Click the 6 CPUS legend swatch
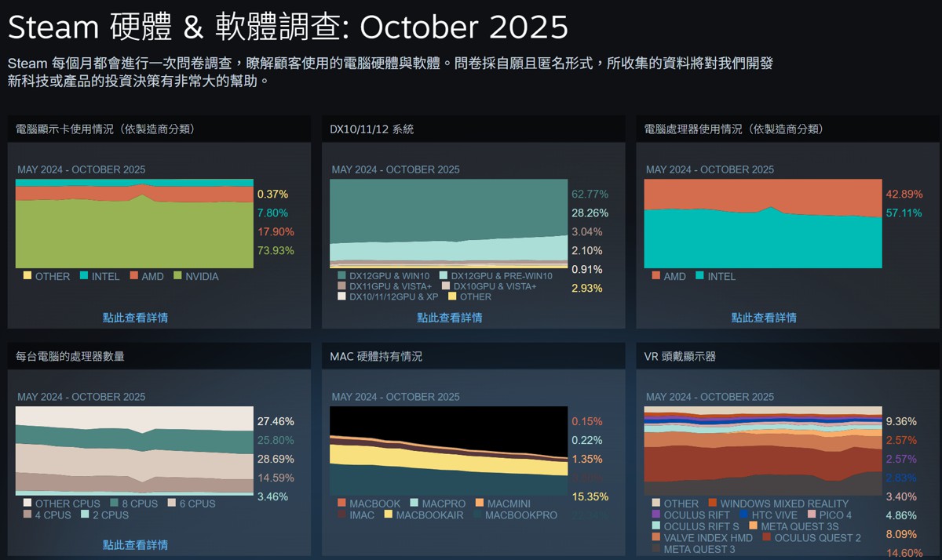 coord(172,504)
